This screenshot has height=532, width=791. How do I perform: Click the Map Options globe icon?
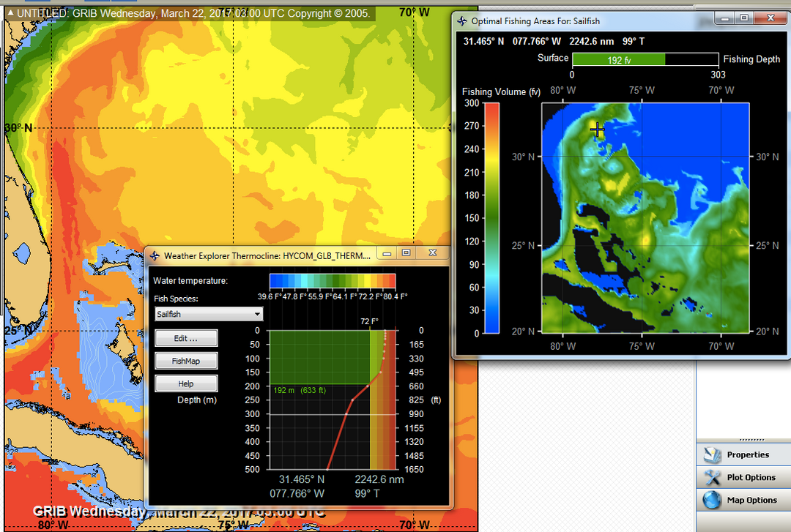[713, 501]
